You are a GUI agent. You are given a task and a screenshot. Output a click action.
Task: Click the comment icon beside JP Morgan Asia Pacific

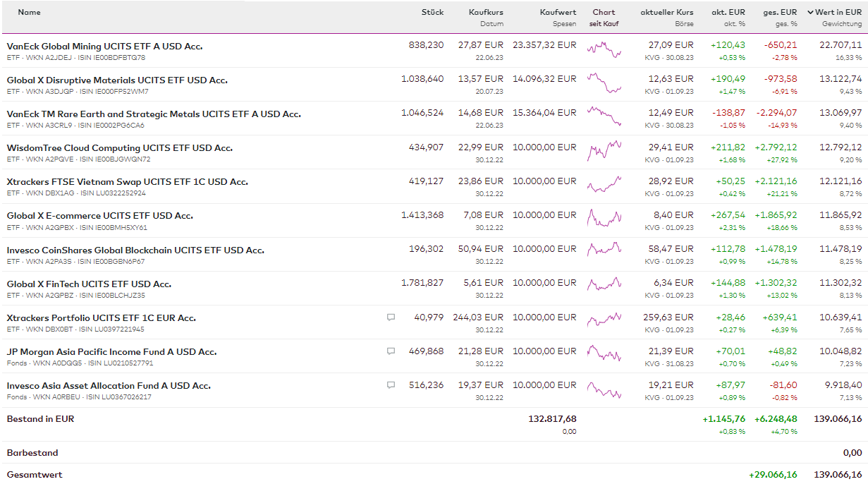pyautogui.click(x=391, y=351)
